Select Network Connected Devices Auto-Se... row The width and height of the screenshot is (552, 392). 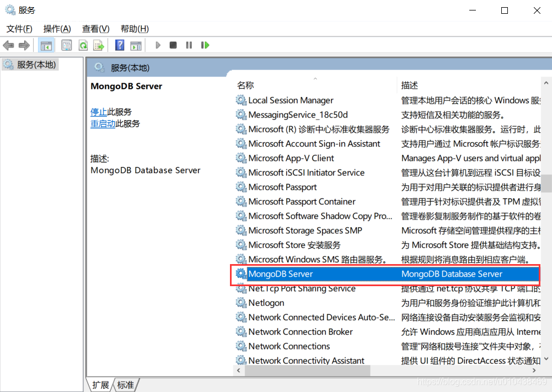[x=387, y=317]
